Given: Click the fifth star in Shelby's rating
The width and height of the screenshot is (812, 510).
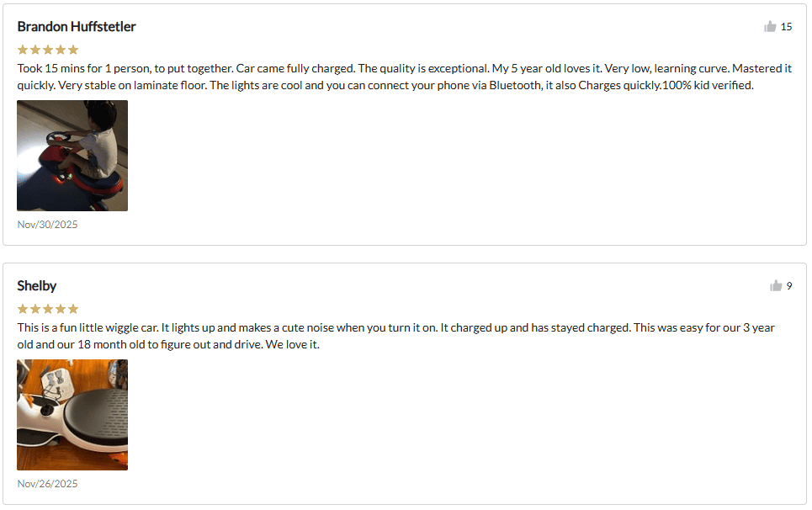Looking at the screenshot, I should pos(73,309).
